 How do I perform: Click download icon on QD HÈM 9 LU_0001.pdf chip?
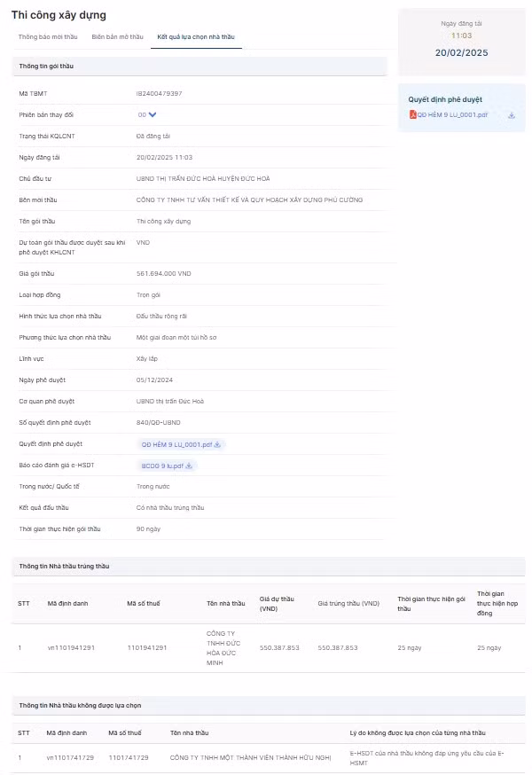(x=218, y=444)
